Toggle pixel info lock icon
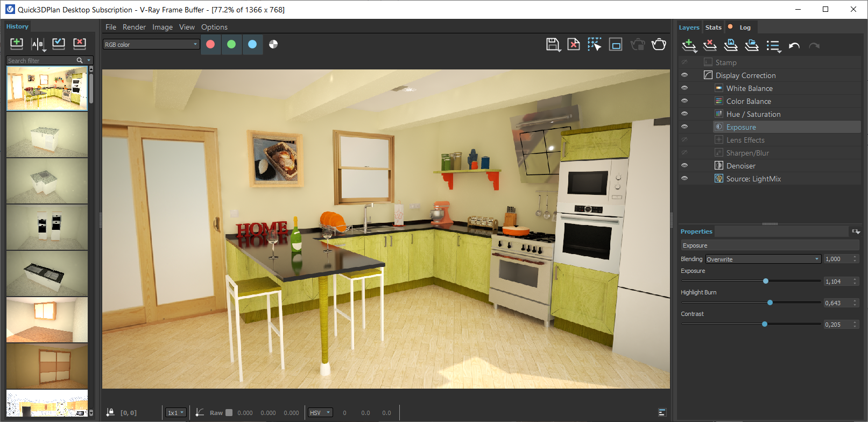Screen dimensions: 868x422 pyautogui.click(x=110, y=412)
